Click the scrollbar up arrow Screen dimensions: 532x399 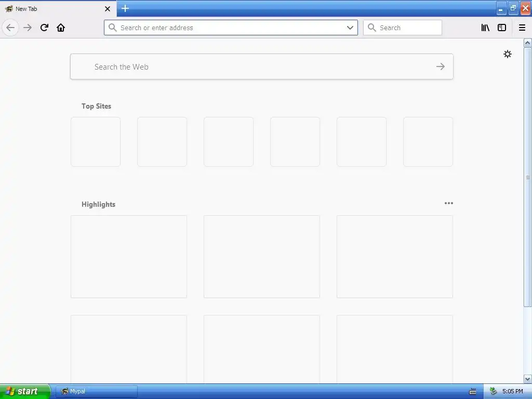[527, 43]
